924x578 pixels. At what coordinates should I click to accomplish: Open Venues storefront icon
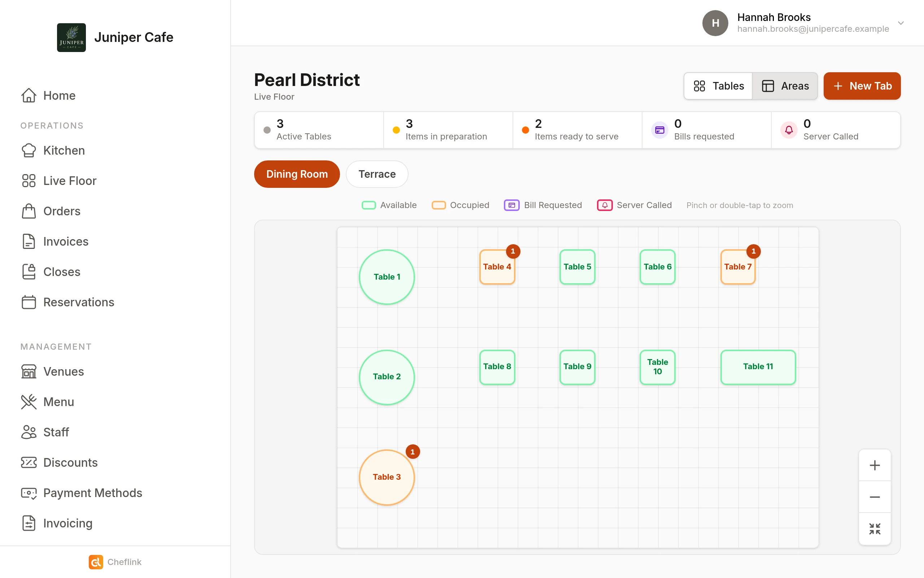29,371
